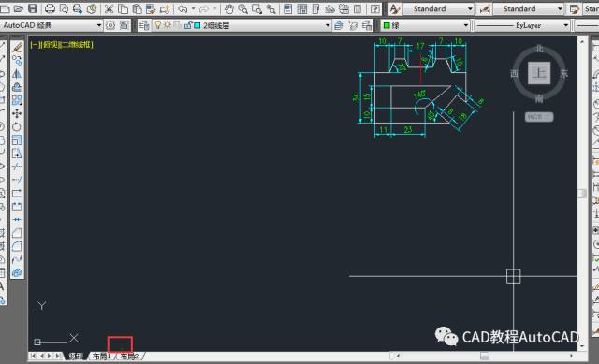The height and width of the screenshot is (364, 599).
Task: Select the Mirror tool
Action: pyautogui.click(x=17, y=73)
